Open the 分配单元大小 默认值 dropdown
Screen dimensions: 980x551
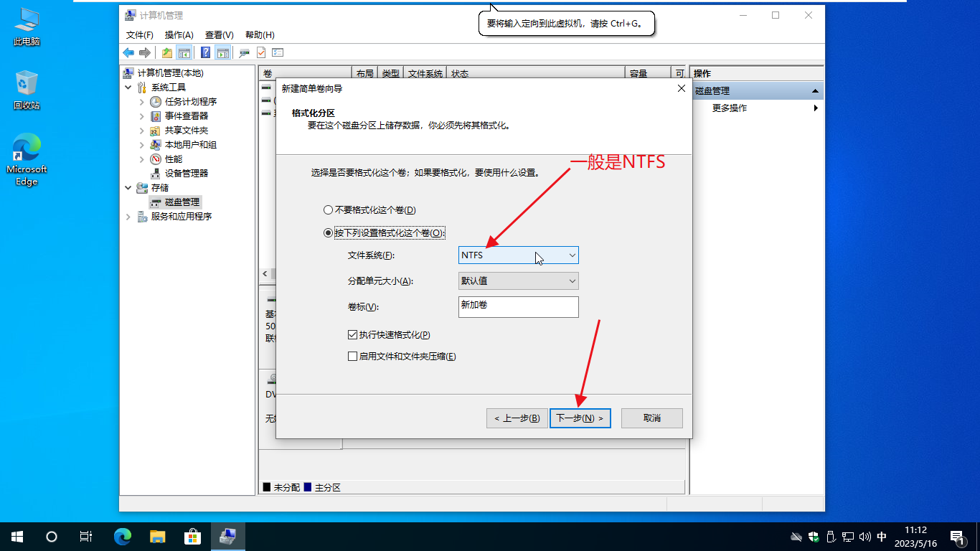click(518, 281)
